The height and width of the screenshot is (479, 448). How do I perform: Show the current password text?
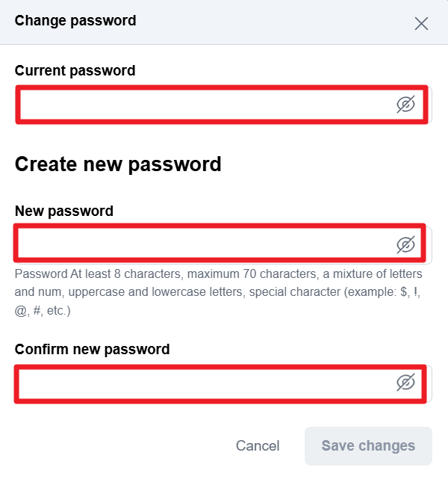coord(405,105)
